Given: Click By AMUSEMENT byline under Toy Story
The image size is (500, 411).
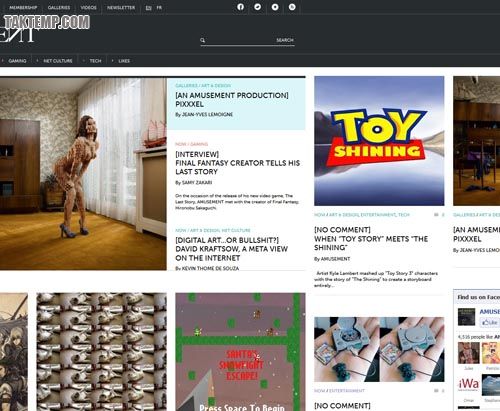Looking at the screenshot, I should pos(332,259).
